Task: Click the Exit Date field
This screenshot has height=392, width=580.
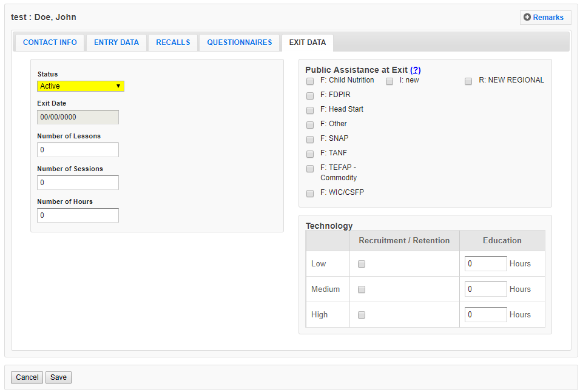Action: pyautogui.click(x=78, y=117)
